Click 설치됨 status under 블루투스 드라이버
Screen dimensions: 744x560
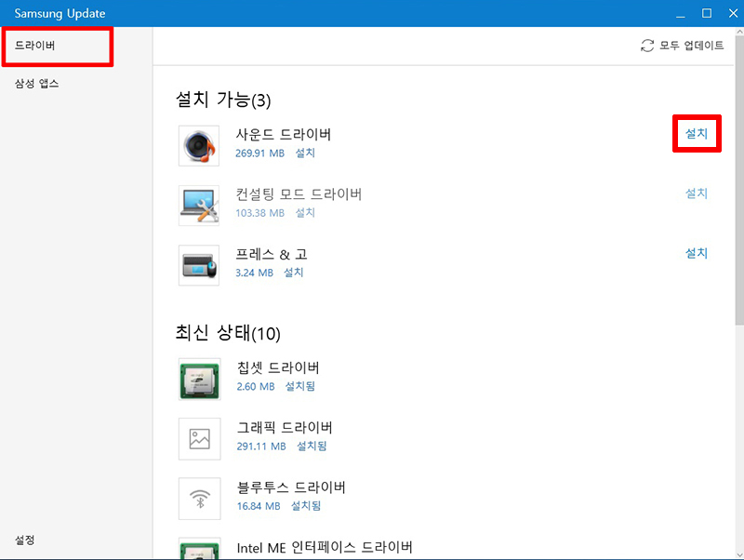point(306,506)
